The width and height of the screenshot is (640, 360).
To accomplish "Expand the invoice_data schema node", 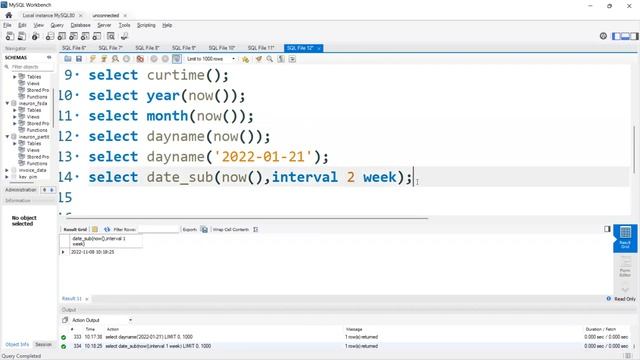I will pos(7,170).
